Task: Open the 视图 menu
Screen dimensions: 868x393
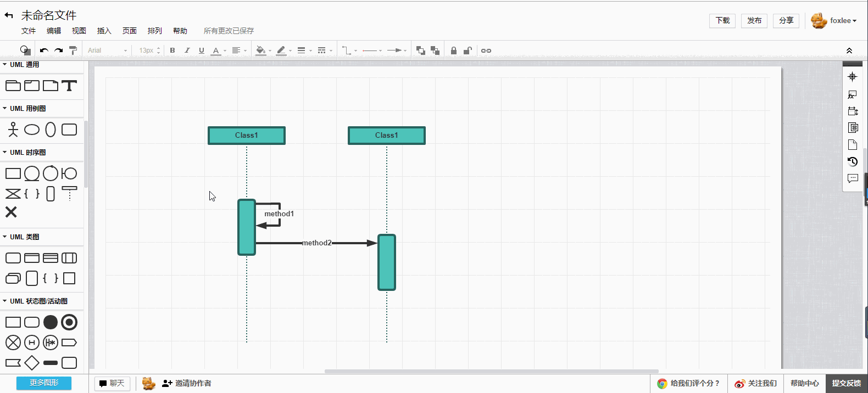Action: 79,31
